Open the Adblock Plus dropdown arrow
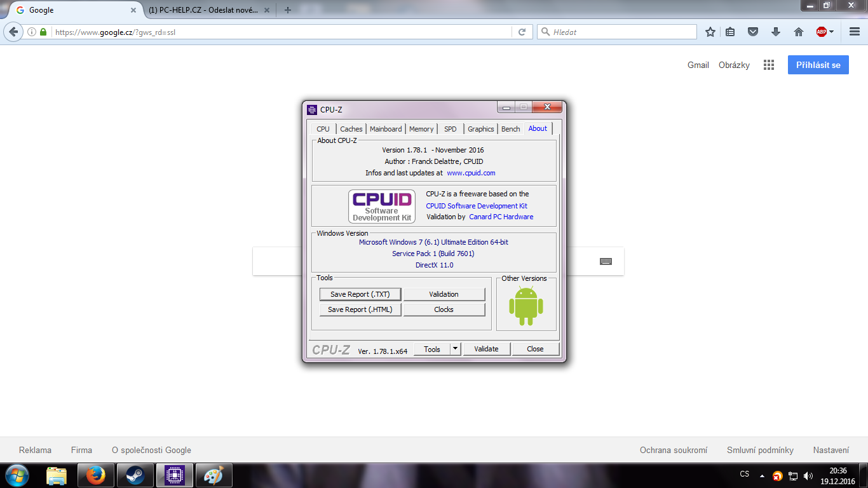The image size is (868, 488). pyautogui.click(x=832, y=32)
